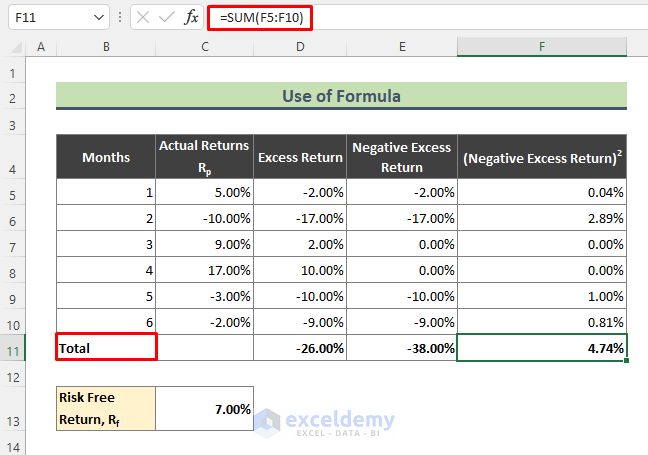This screenshot has width=648, height=455.
Task: Select row 7 header
Action: [x=12, y=244]
